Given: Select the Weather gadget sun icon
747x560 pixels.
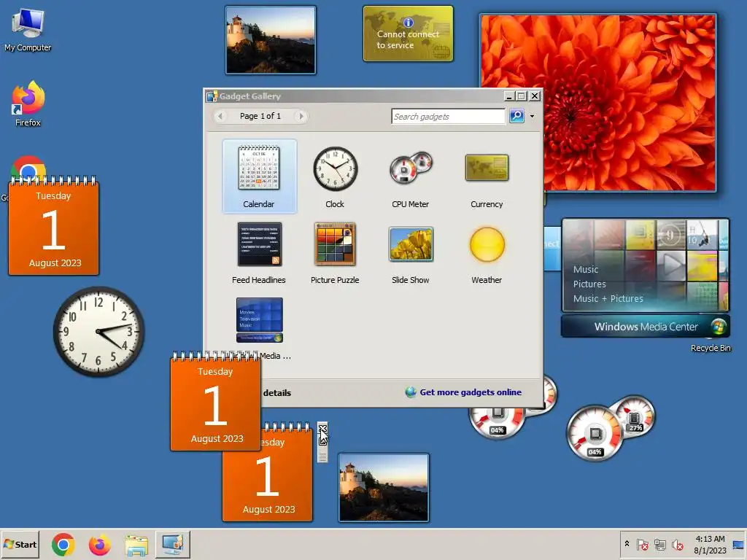Looking at the screenshot, I should point(487,244).
